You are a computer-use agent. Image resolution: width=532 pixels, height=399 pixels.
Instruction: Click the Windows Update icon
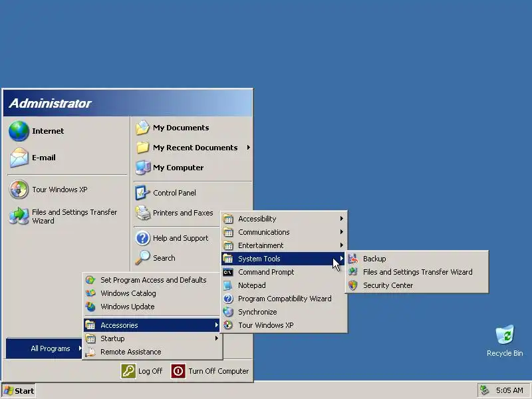coord(90,307)
